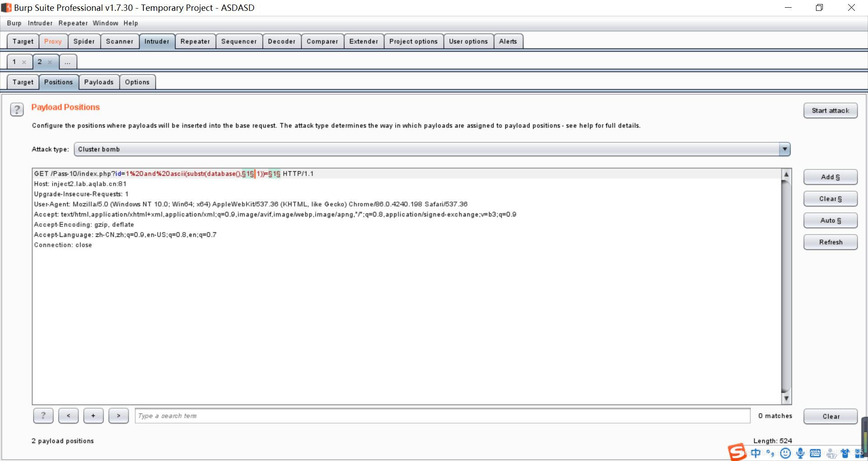Click the request editor vertical scrollbar track
Screen dimensions: 868x461
(x=786, y=287)
